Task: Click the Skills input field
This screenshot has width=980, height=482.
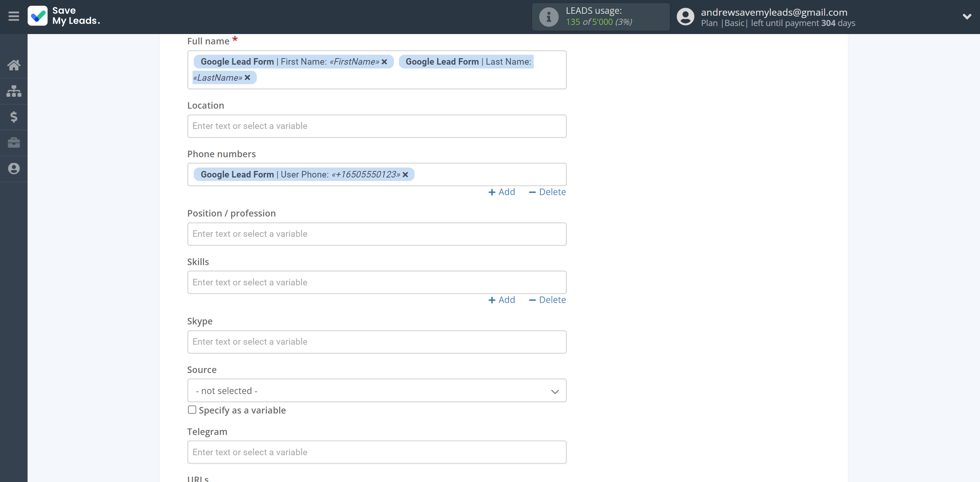Action: 377,282
